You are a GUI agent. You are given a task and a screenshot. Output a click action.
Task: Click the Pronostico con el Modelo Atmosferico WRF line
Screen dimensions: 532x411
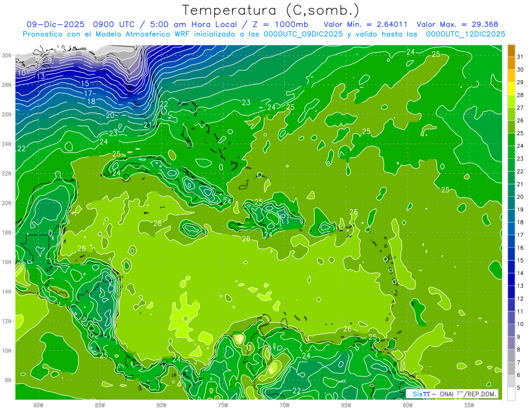point(264,34)
